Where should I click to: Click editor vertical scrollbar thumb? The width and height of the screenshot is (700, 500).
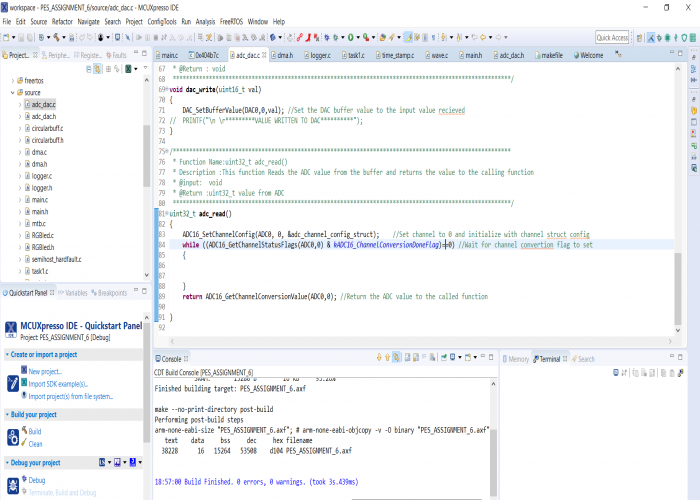click(x=678, y=288)
